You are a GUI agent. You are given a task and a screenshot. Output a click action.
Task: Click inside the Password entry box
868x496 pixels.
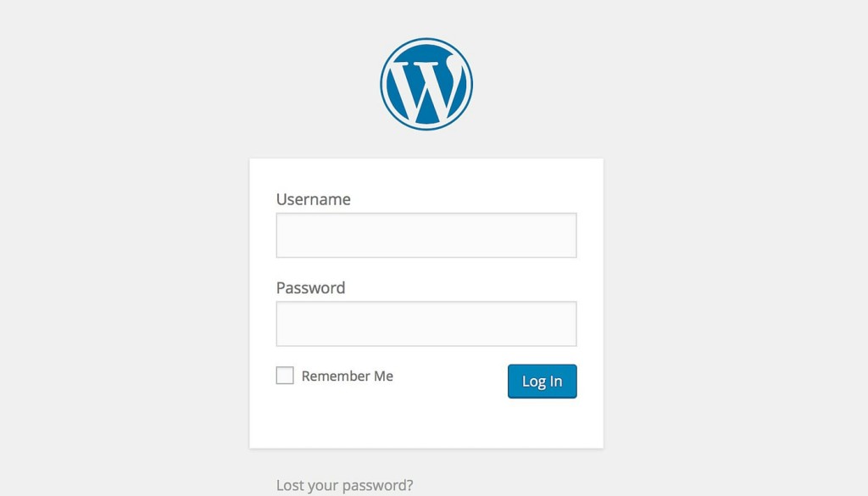point(426,323)
